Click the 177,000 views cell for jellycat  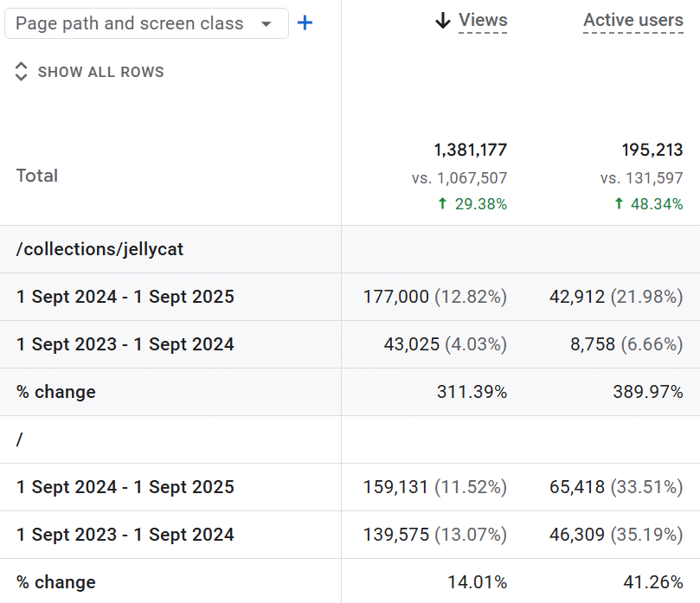point(396,297)
